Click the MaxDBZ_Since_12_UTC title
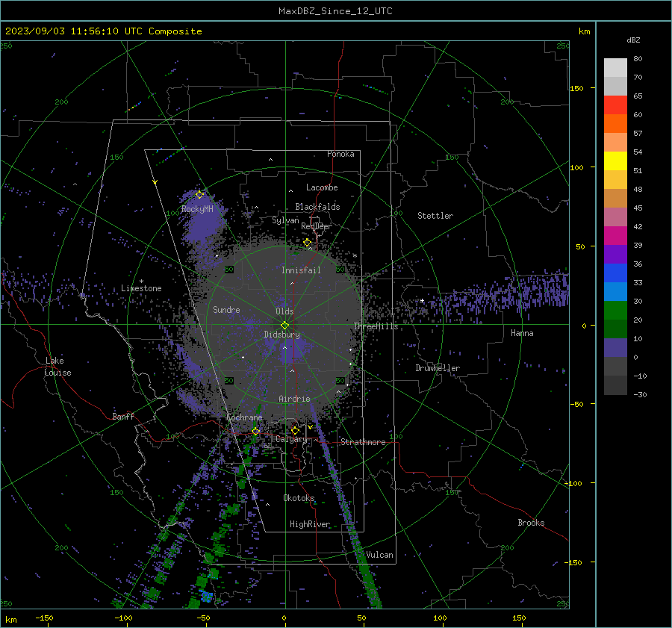672x628 pixels. click(x=335, y=11)
